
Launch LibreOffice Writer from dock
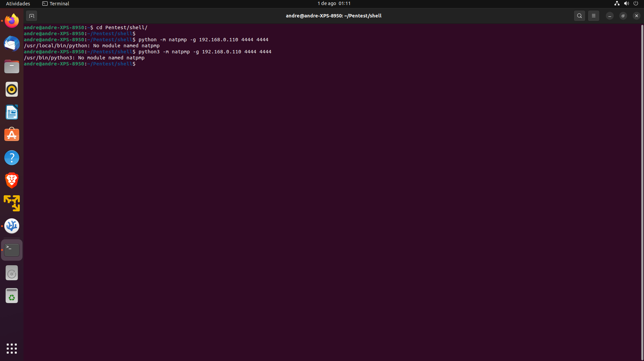tap(12, 112)
